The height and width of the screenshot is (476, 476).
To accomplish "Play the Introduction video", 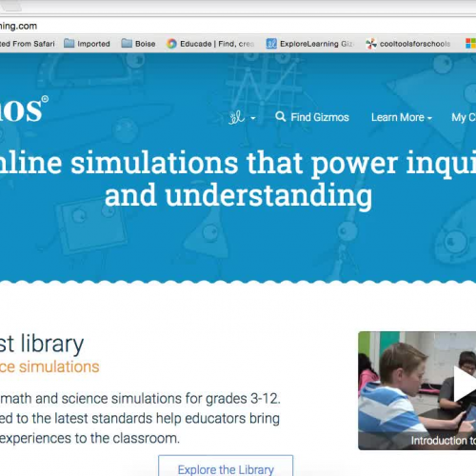I will (465, 384).
